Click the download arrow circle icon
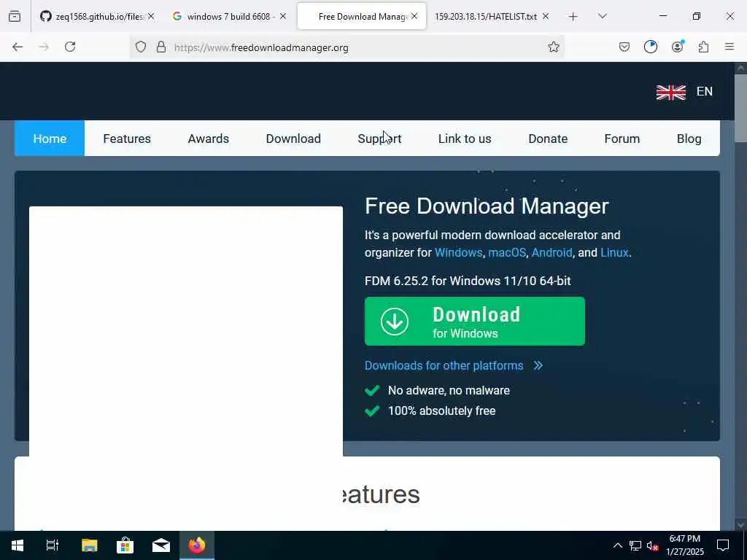 [x=395, y=322]
